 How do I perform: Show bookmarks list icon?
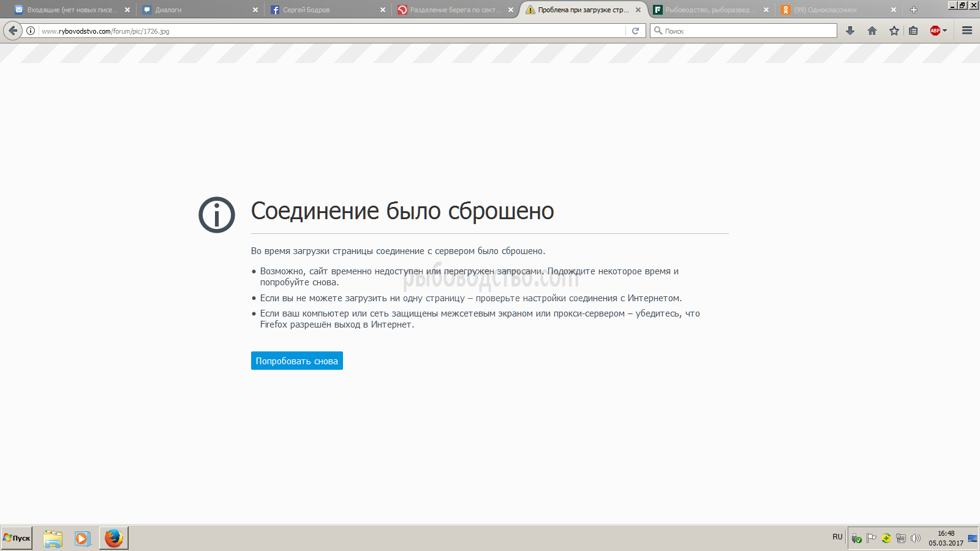coord(913,31)
